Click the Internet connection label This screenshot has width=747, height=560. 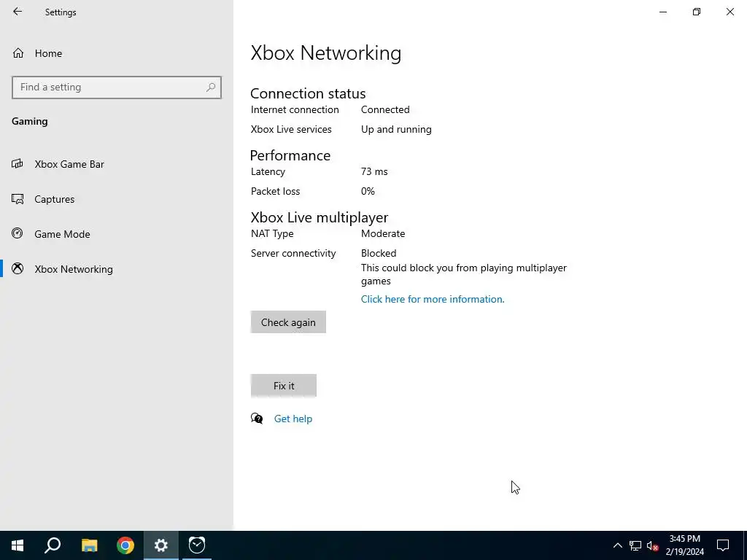295,109
